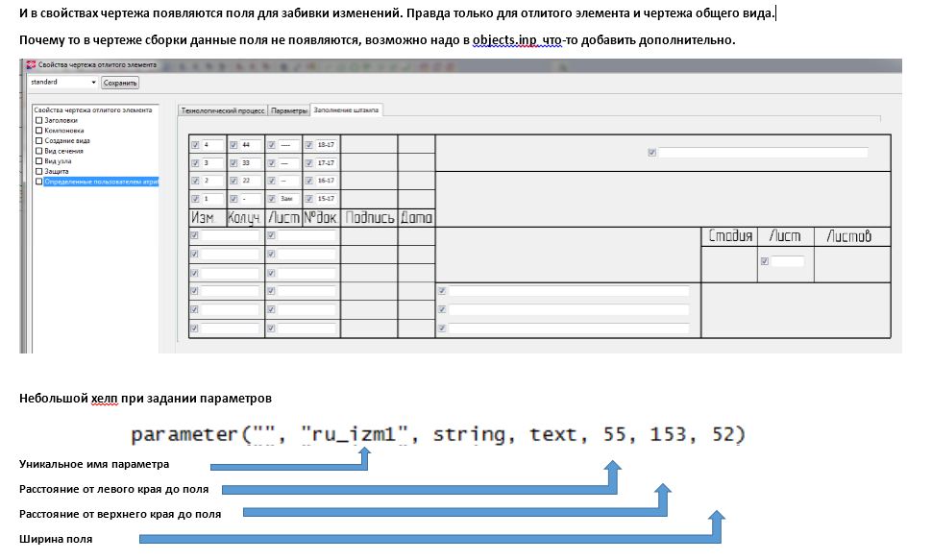Select highlighted Определенные пользователем атрибуты item

101,182
